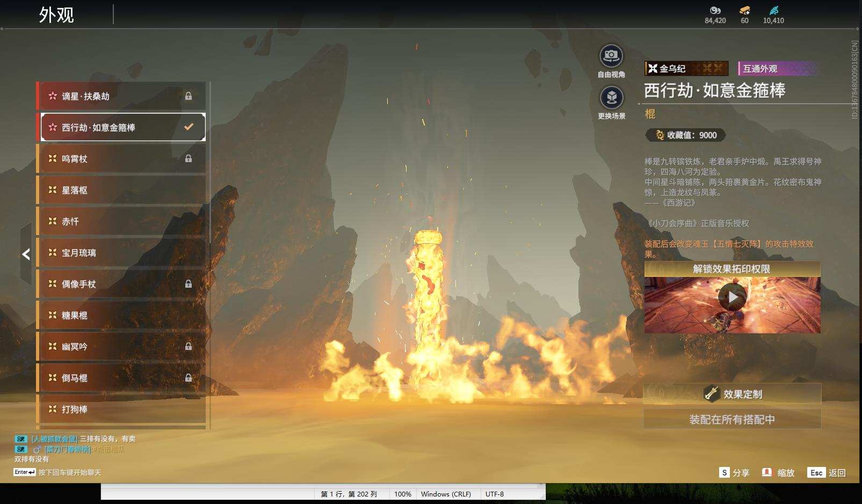The height and width of the screenshot is (504, 862).
Task: Click the lock icon on 幽冥吟
Action: (x=189, y=346)
